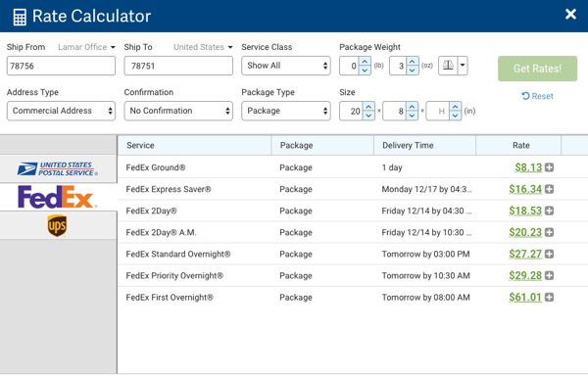Screen dimensions: 588x377
Task: Click the ounces weight input field
Action: pos(398,66)
